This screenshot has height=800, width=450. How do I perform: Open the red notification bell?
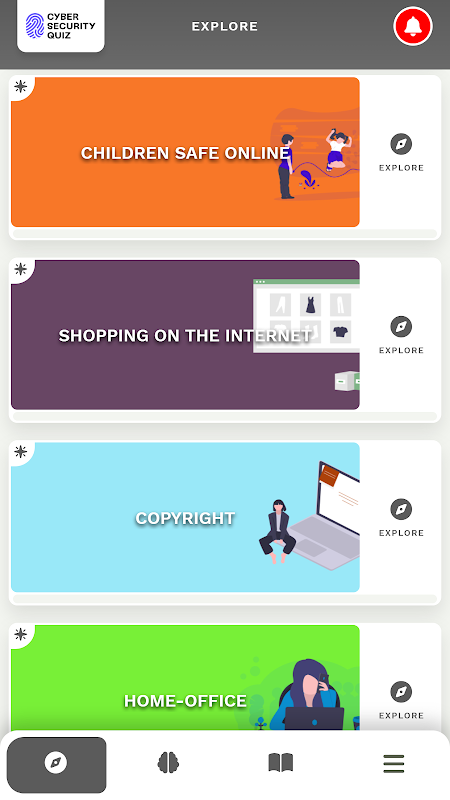[413, 26]
